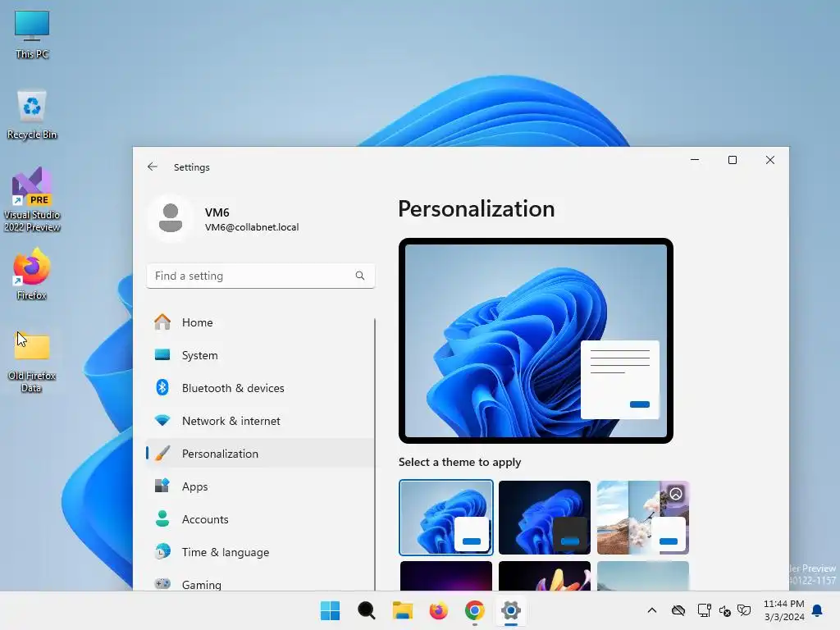Focus the Find a setting field
Viewport: 840px width, 630px height.
[260, 276]
